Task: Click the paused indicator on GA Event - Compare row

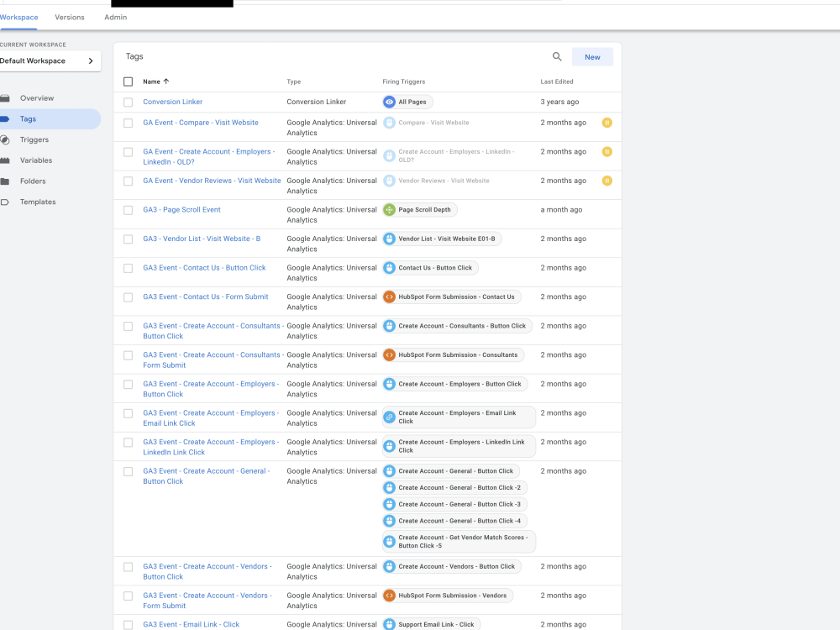Action: [607, 123]
